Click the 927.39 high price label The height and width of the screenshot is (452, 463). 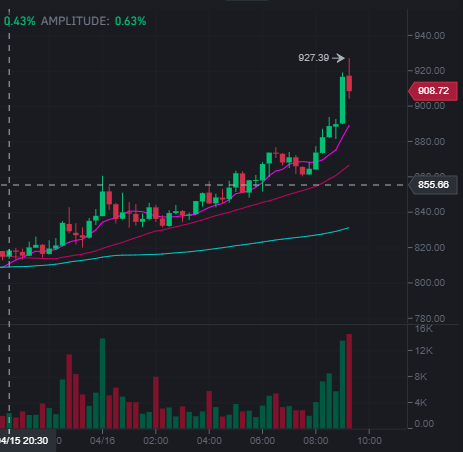(x=314, y=58)
